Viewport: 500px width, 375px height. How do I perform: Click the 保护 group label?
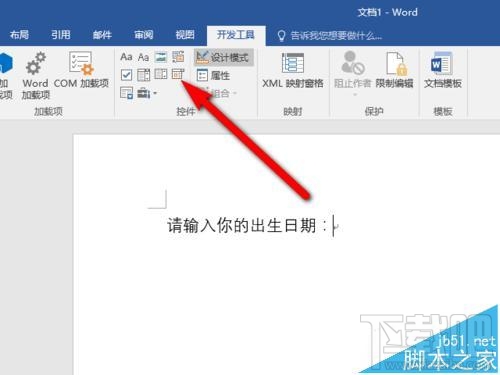pyautogui.click(x=374, y=111)
